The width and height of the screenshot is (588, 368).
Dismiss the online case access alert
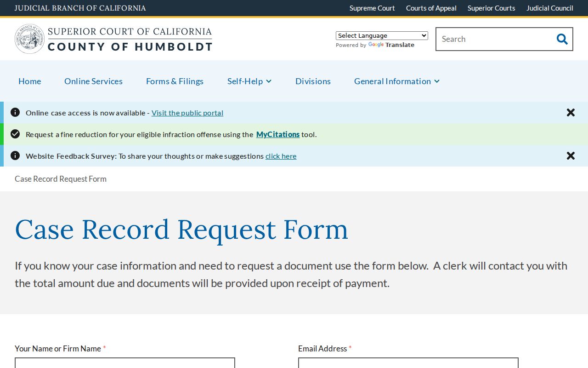pos(571,113)
